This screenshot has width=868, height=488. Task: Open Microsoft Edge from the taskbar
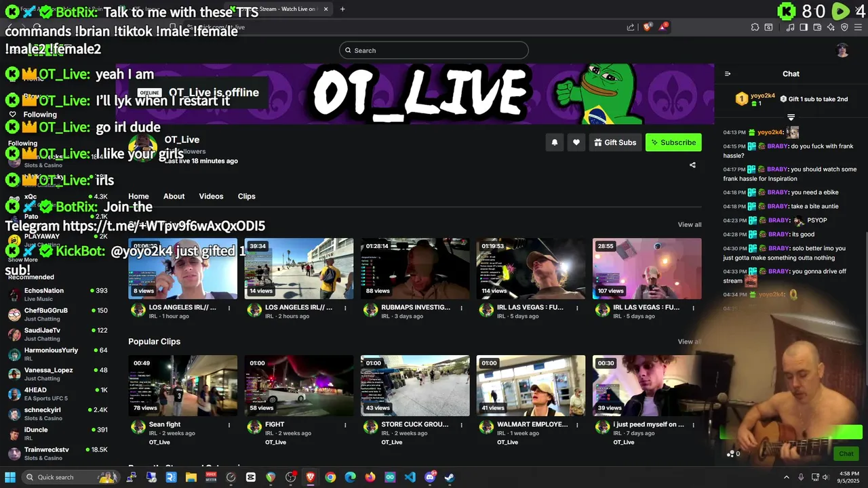[x=350, y=477]
